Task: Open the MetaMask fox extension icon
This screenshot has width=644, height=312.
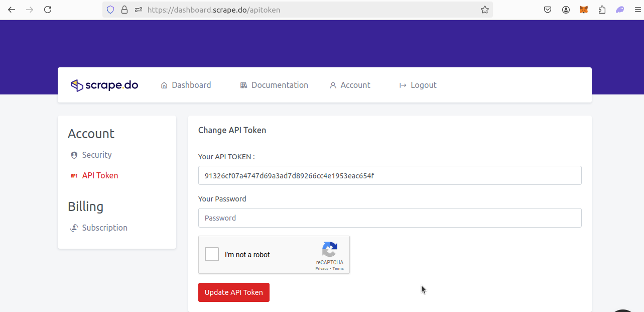Action: 584,10
